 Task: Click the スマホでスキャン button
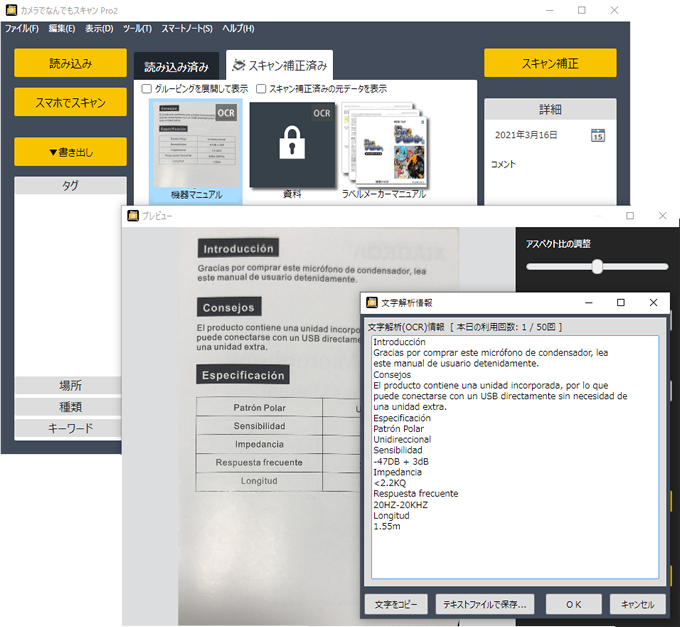click(x=70, y=102)
